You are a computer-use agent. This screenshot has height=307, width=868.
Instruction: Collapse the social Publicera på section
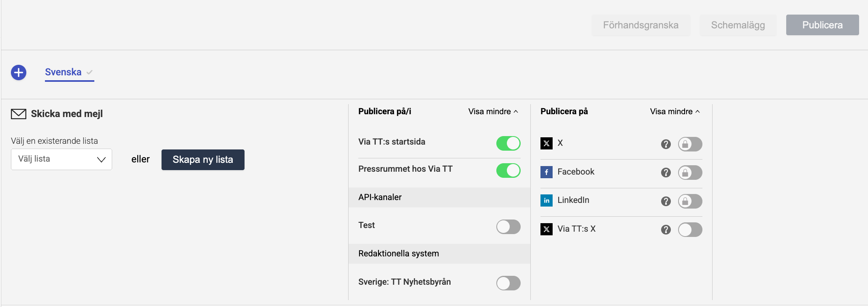click(675, 111)
